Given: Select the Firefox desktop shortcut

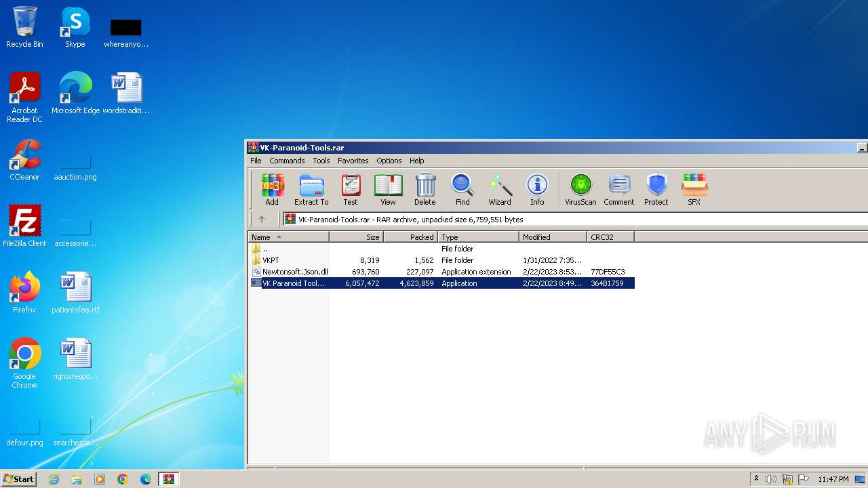Looking at the screenshot, I should click(24, 293).
